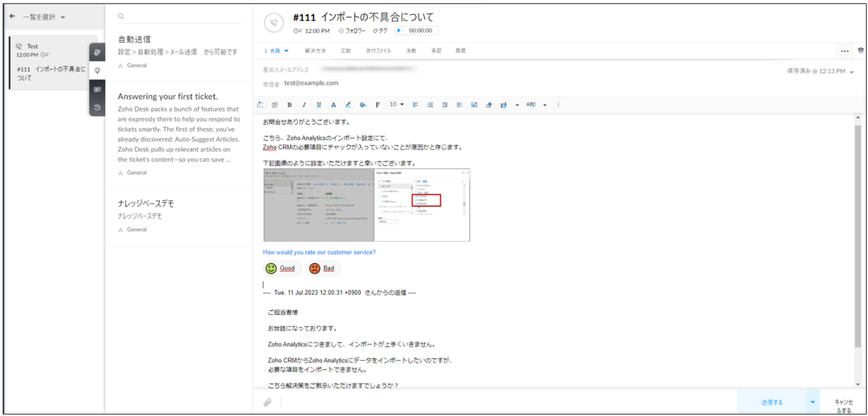The width and height of the screenshot is (868, 416).
Task: Switch to the 活動 tab
Action: click(x=411, y=51)
